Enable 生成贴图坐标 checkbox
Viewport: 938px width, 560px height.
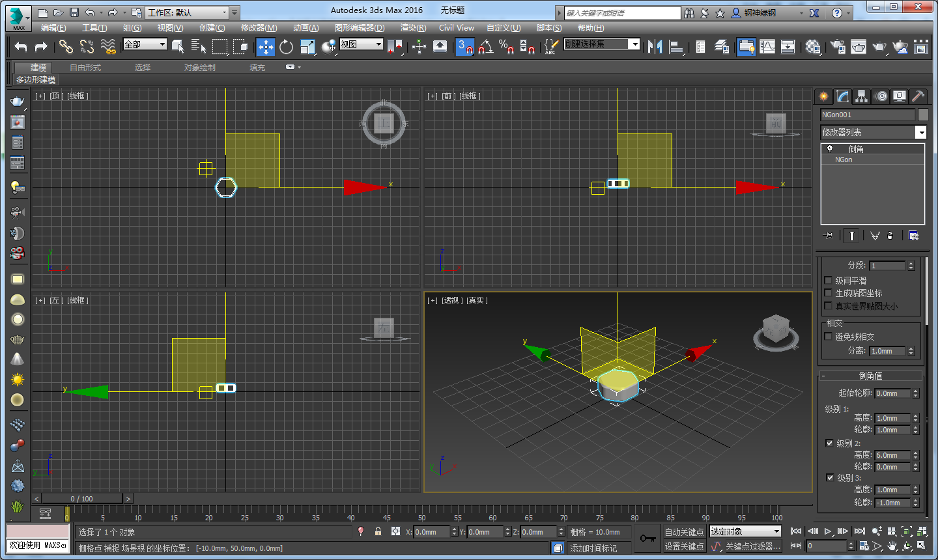[x=829, y=293]
